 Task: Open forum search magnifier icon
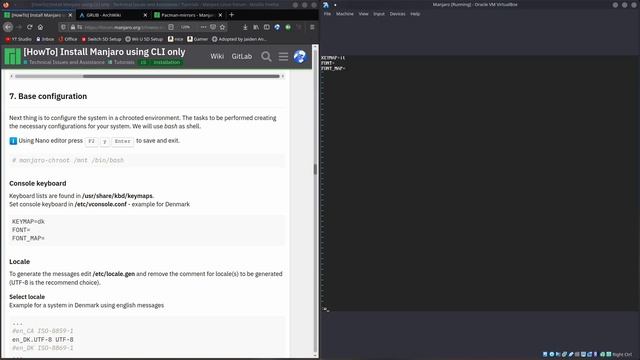click(266, 56)
